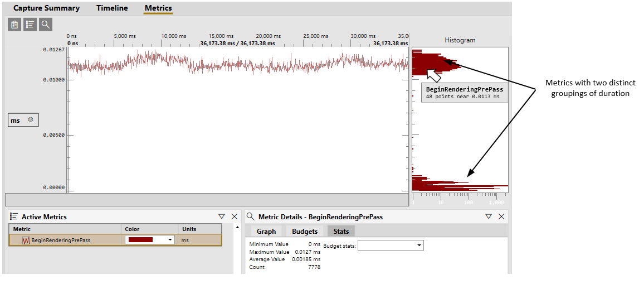Click the Color column header

(149, 229)
